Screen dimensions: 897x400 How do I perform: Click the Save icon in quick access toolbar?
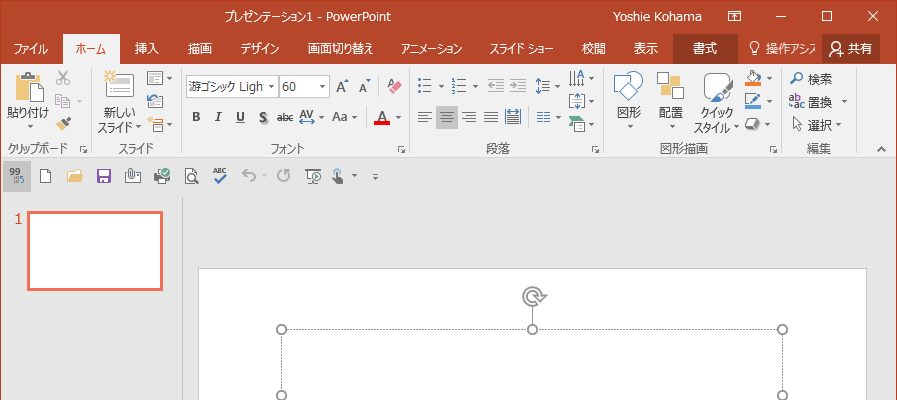(x=103, y=176)
